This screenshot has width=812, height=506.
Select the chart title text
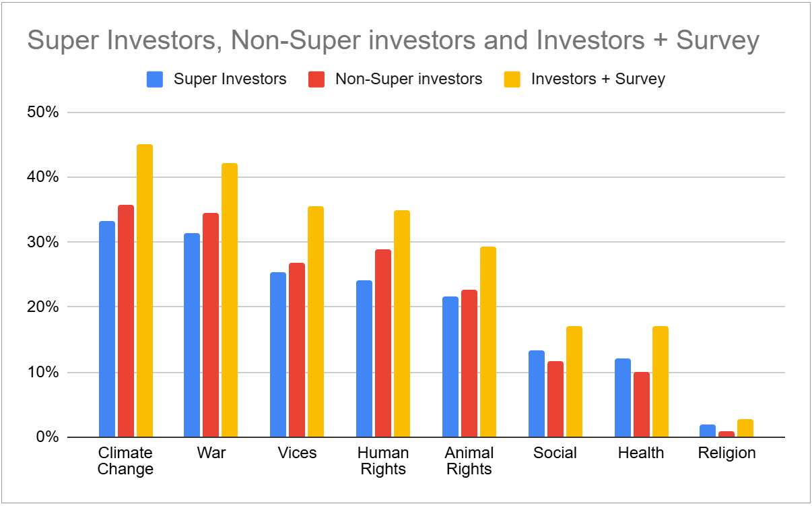click(x=393, y=41)
